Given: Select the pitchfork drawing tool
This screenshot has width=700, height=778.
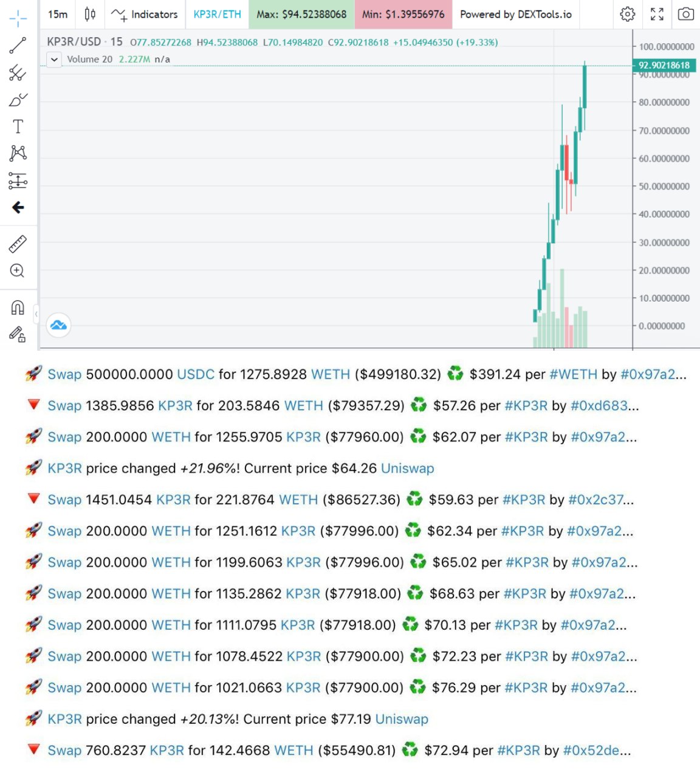Looking at the screenshot, I should tap(18, 73).
